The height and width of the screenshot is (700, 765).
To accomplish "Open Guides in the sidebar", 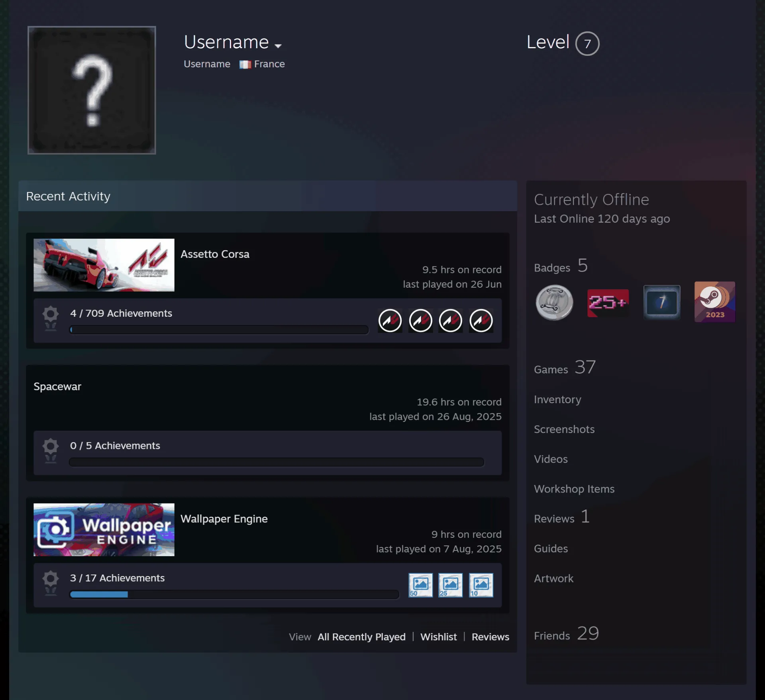I will (x=551, y=549).
